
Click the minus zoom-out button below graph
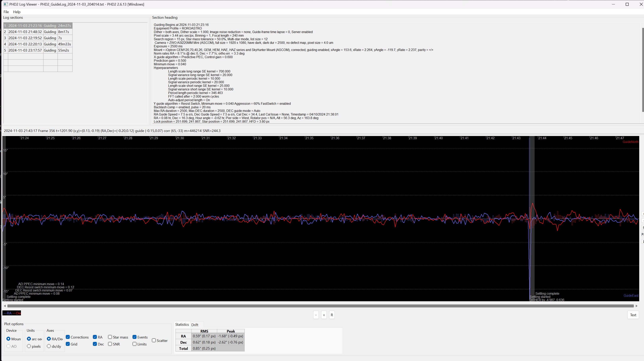point(316,315)
